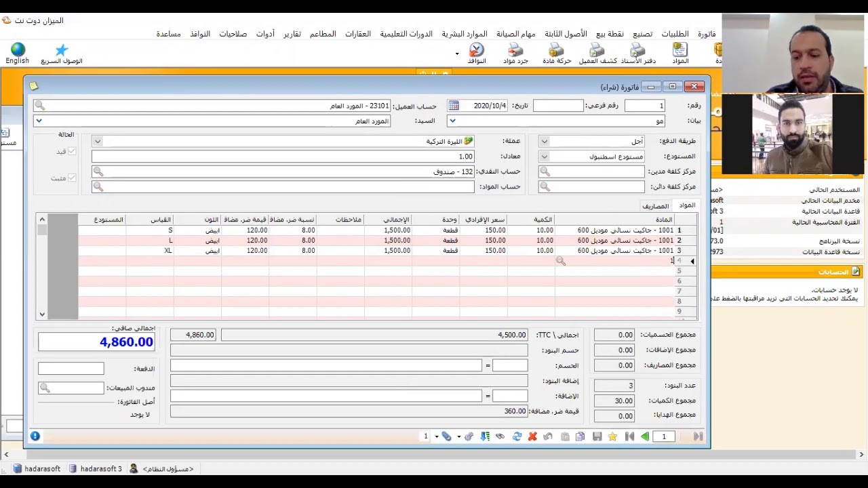Switch to the المواد tab in invoice
The image size is (868, 488).
point(687,205)
